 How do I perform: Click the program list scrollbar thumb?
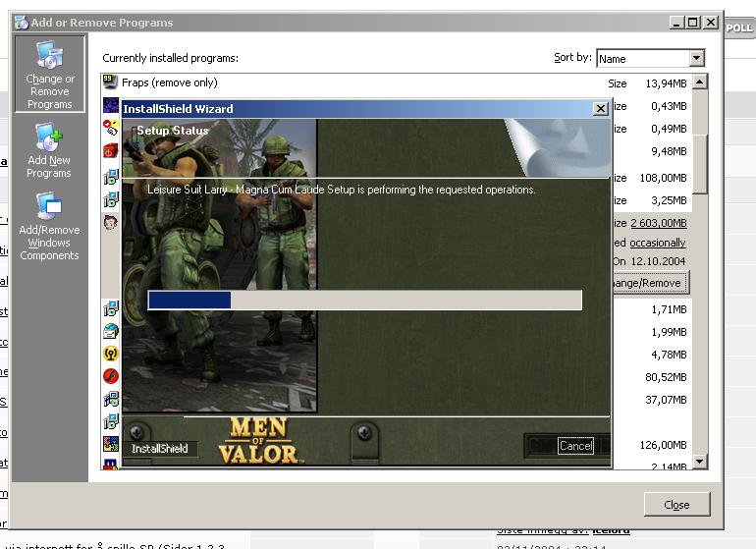point(700,164)
